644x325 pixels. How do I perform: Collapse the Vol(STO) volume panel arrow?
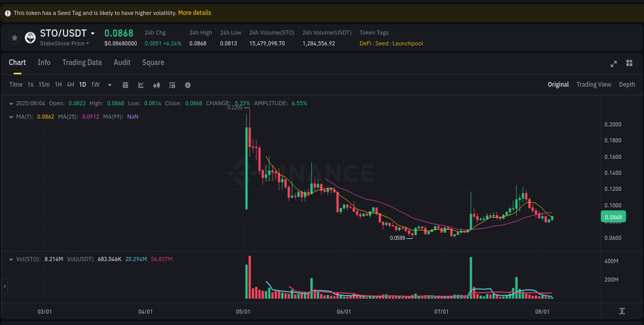(x=11, y=259)
